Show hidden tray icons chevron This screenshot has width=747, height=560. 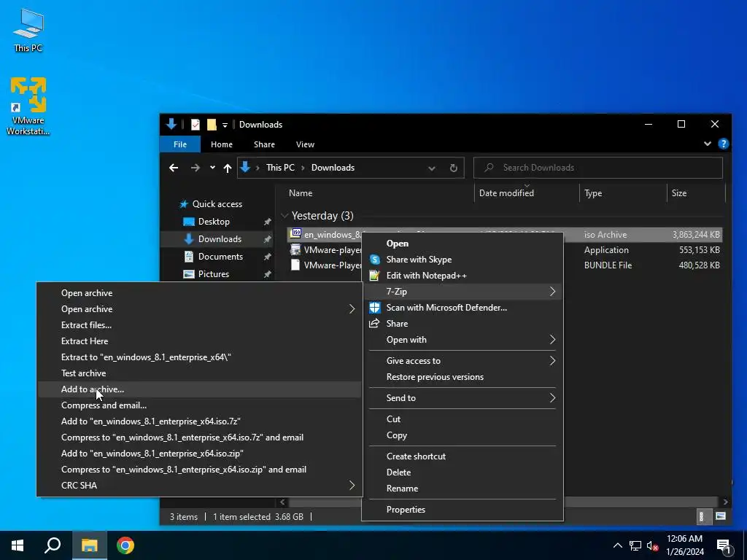(617, 545)
